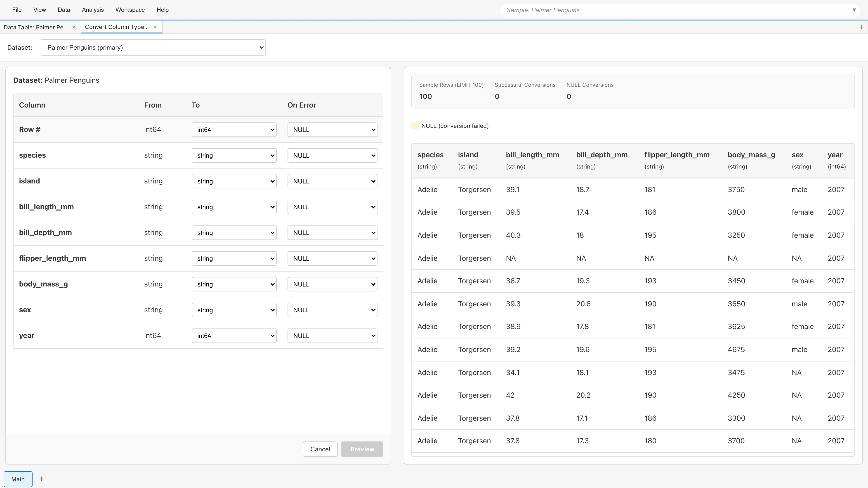Add a new panel tab with plus icon
Screen dimensions: 868x488
[x=861, y=27]
